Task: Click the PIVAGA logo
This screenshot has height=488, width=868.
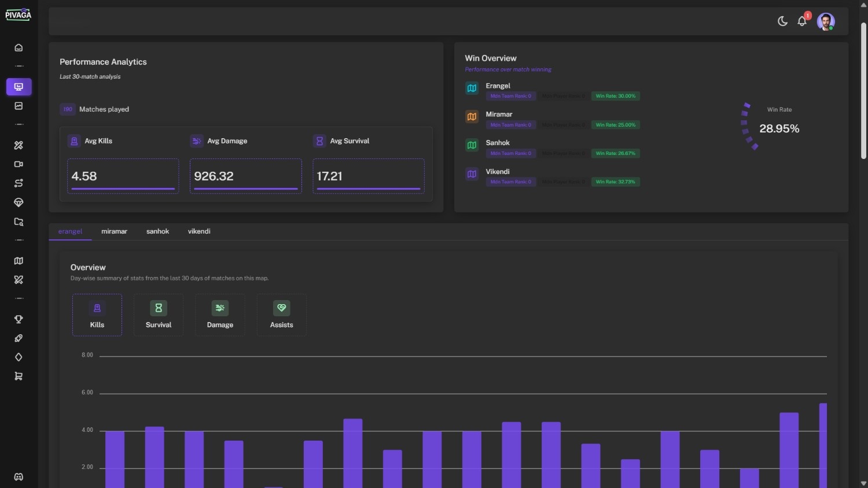Action: click(19, 15)
